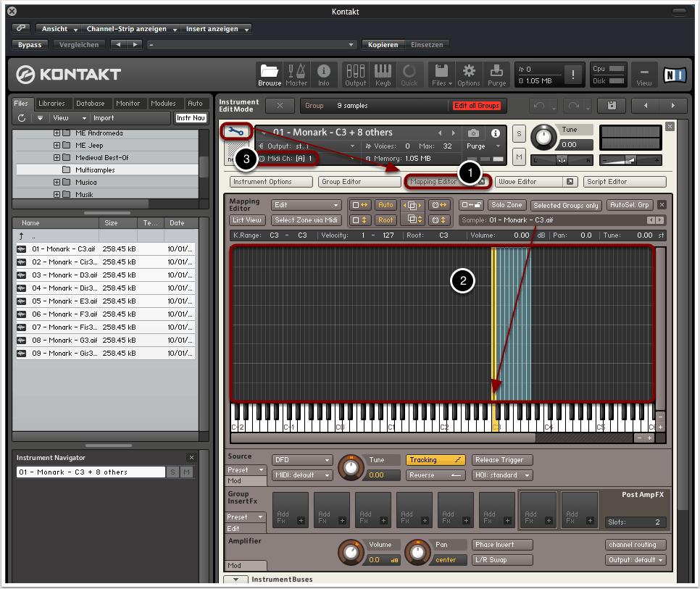The image size is (700, 589).
Task: Click the Info icon in toolbar
Action: pyautogui.click(x=324, y=74)
